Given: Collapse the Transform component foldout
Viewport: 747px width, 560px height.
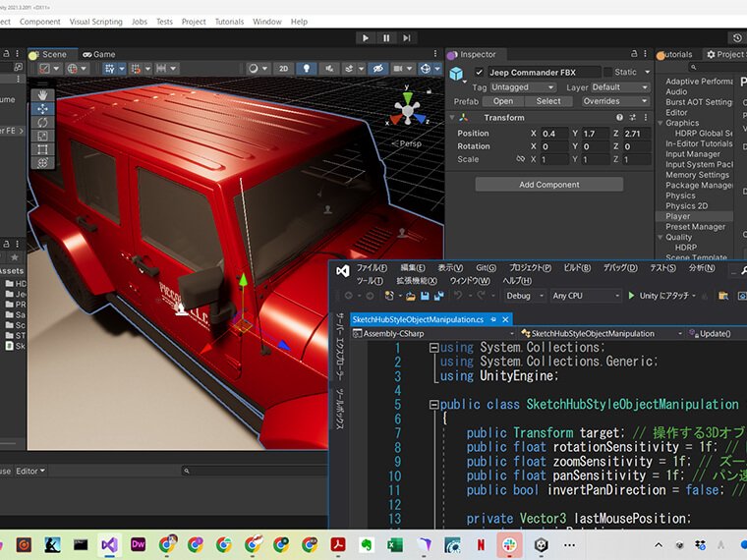Looking at the screenshot, I should (x=452, y=117).
